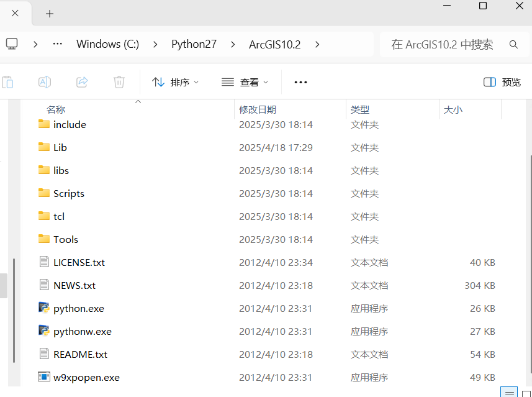Click the navigation pane vertical scrollbar
The image size is (532, 397).
[14, 311]
